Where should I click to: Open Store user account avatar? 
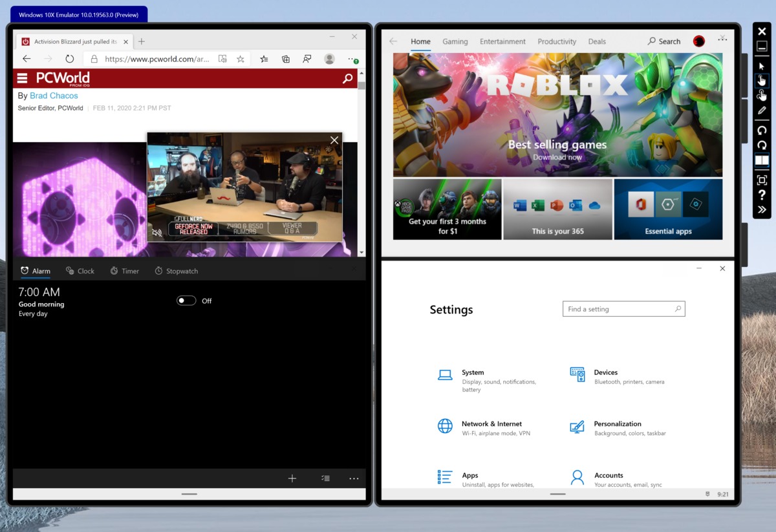pos(699,41)
